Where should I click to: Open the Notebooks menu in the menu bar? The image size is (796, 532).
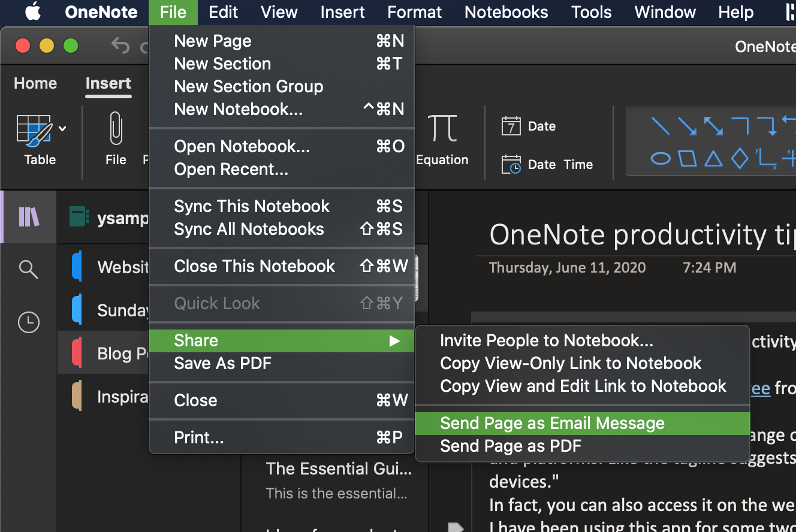click(506, 12)
